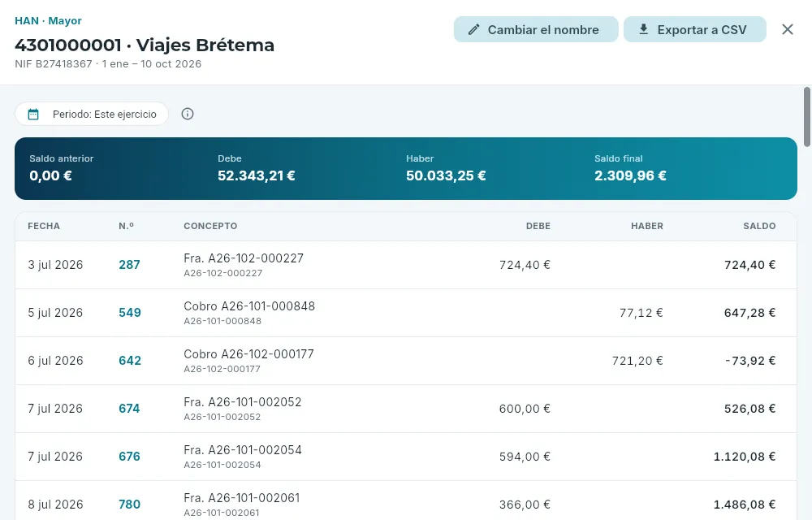The width and height of the screenshot is (812, 520).
Task: Close the ledger dialog with the X
Action: coord(787,29)
